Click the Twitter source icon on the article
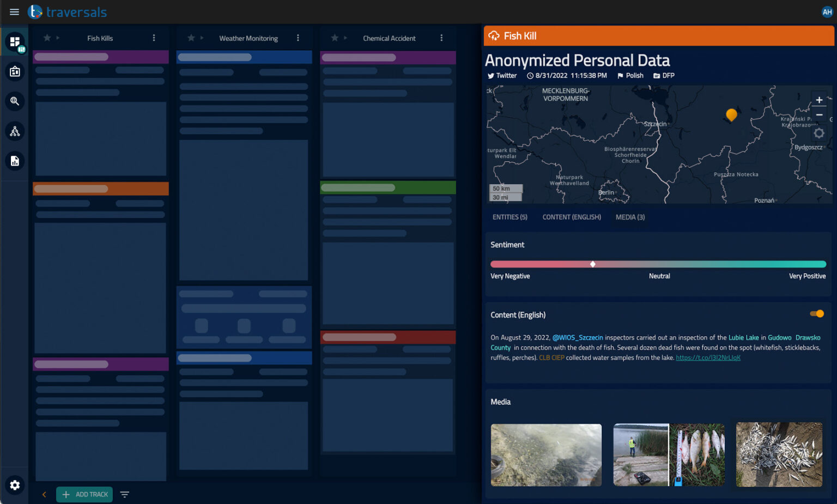The height and width of the screenshot is (504, 837). [492, 76]
